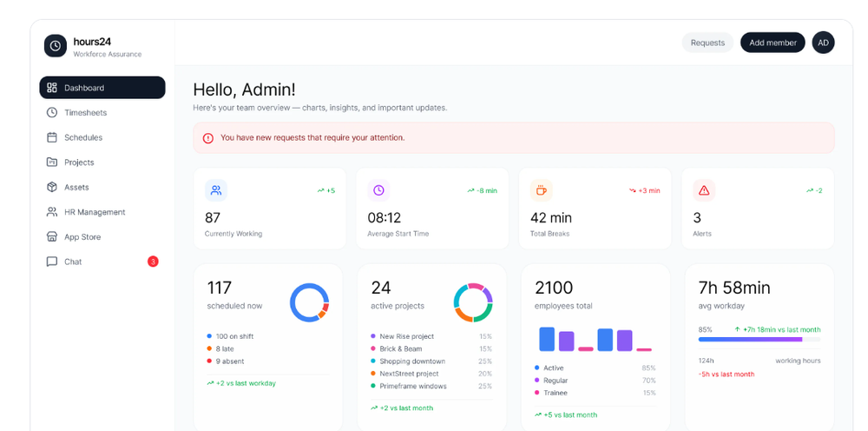Click '+2 vs last workday' text
The image size is (868, 431).
[246, 383]
